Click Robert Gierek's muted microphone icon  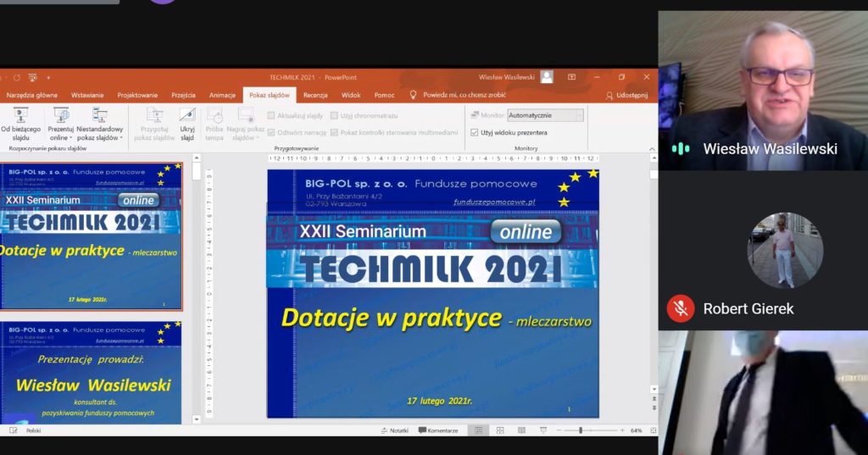(680, 308)
